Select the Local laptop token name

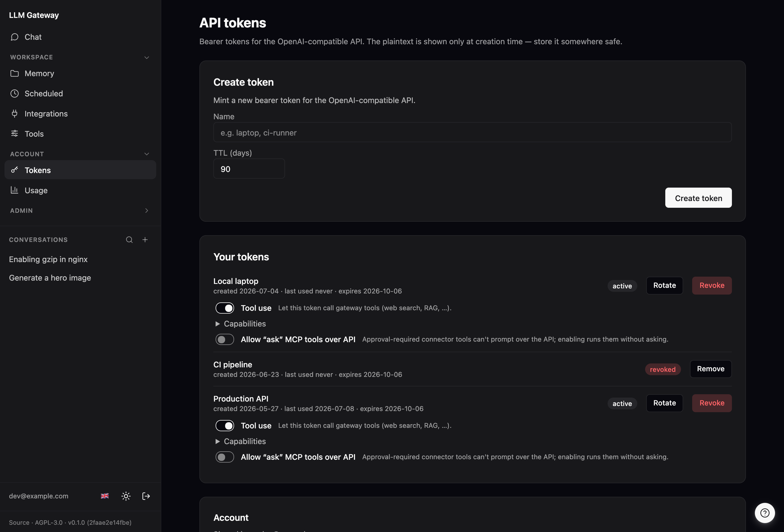(x=236, y=281)
